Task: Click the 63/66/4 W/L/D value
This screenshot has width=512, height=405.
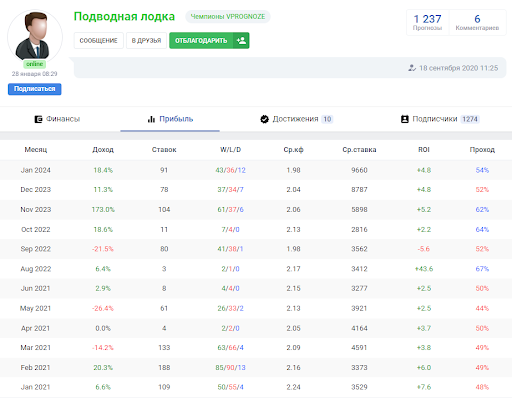Action: [230, 348]
